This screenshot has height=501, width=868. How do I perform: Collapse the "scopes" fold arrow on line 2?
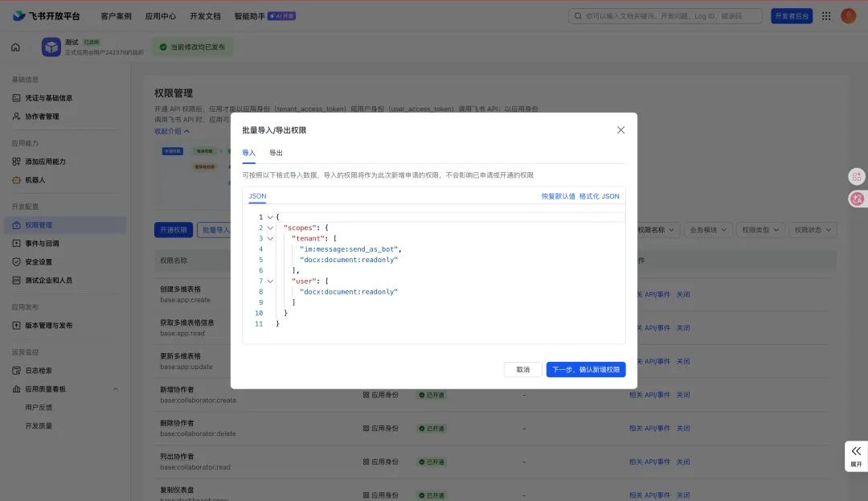click(x=270, y=228)
